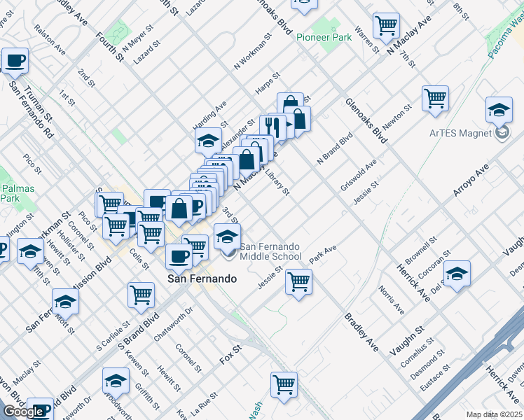524x420 pixels.
Task: Select the shopping bag marker near 3rd St
Action: [179, 209]
